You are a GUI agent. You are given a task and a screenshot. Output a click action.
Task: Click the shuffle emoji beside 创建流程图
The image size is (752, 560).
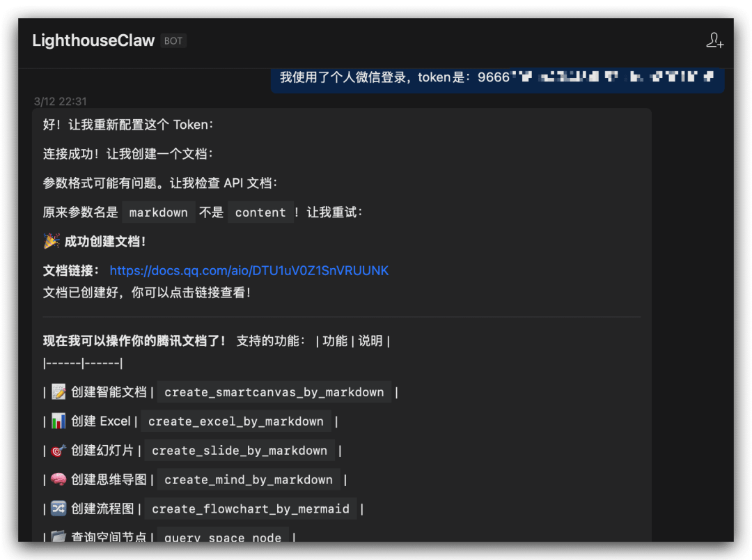[59, 508]
